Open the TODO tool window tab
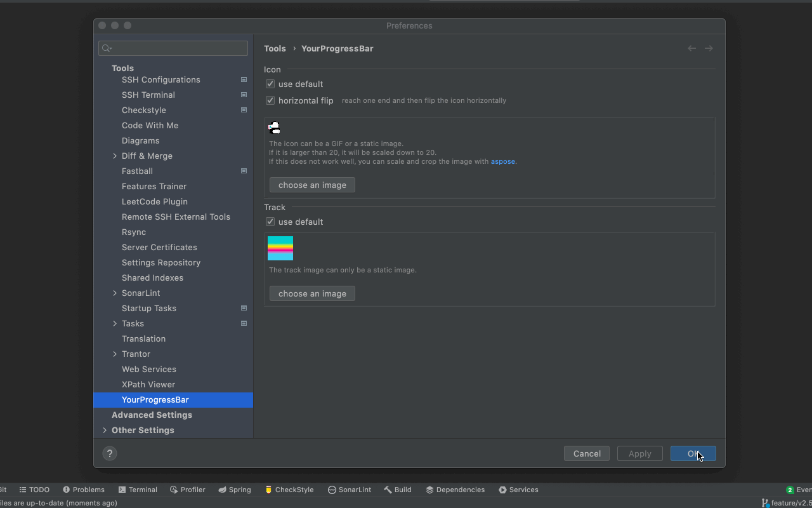The height and width of the screenshot is (508, 812). 34,490
